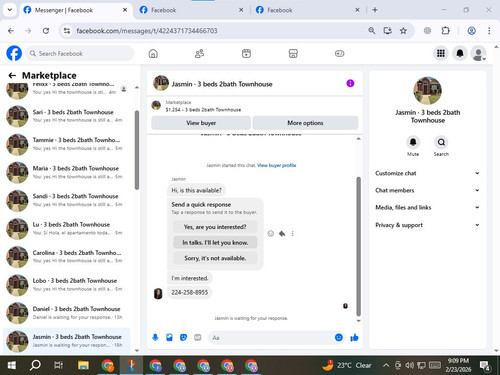Switch to Messenger | Facebook tab

(x=75, y=10)
